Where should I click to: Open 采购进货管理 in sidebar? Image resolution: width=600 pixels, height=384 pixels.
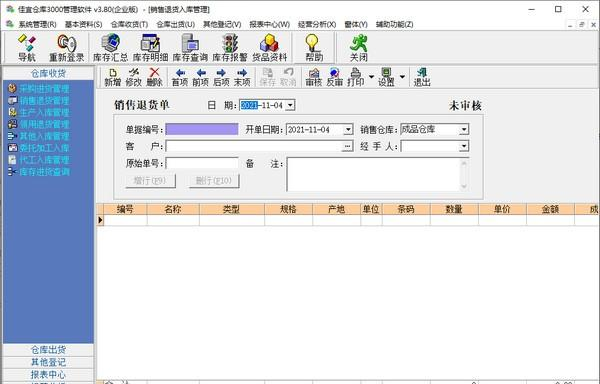click(39, 89)
